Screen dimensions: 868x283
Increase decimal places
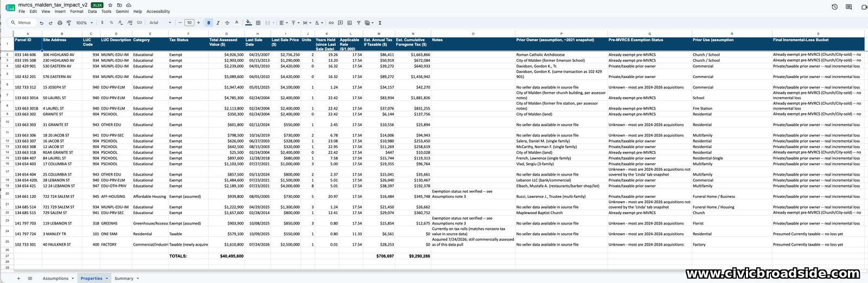130,23
